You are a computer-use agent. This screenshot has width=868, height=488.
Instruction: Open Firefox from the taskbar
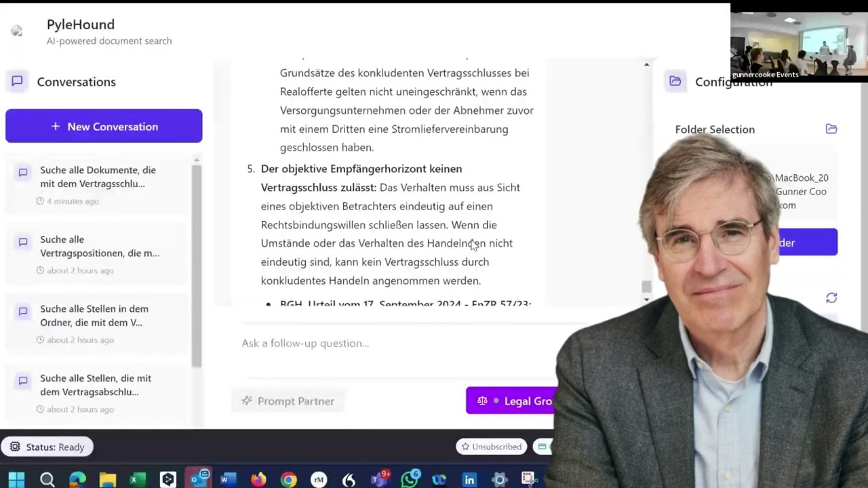[x=258, y=479]
